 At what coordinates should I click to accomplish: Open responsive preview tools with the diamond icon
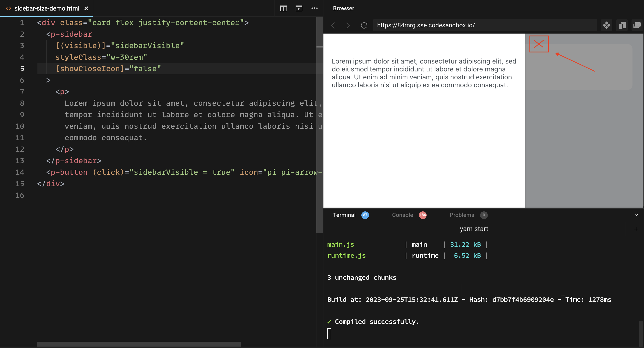click(x=607, y=25)
